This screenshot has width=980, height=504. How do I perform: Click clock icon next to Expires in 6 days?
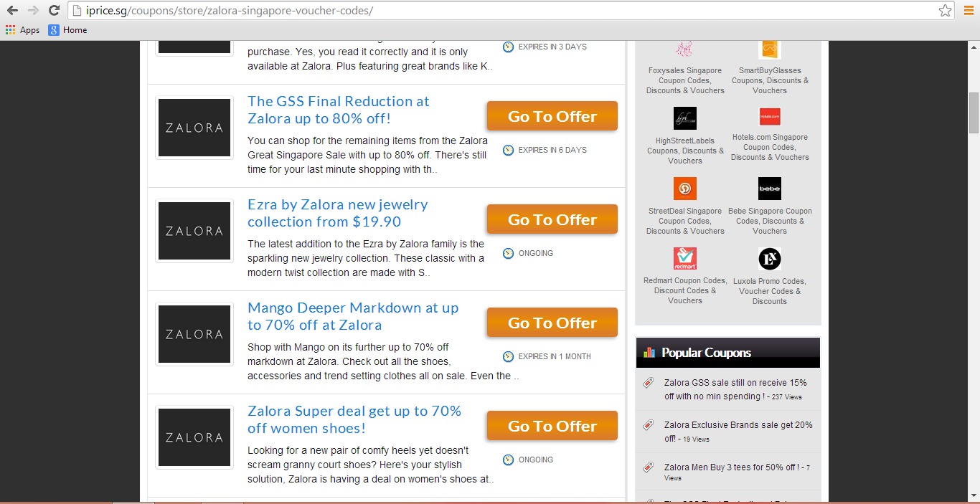(508, 150)
